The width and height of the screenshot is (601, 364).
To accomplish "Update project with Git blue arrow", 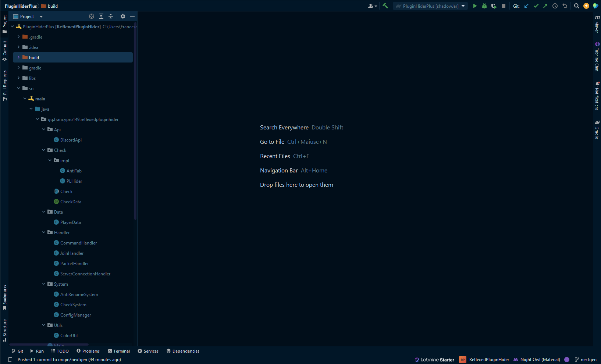I will (526, 6).
